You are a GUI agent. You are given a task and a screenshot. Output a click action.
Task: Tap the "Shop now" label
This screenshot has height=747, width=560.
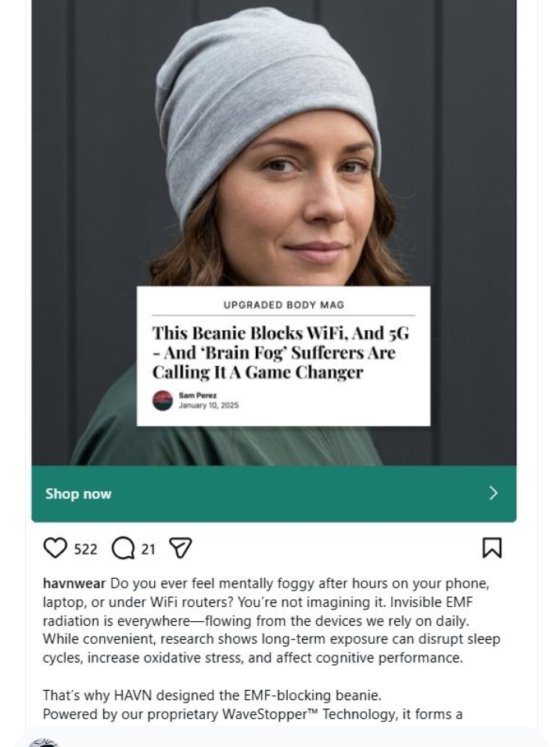point(78,494)
